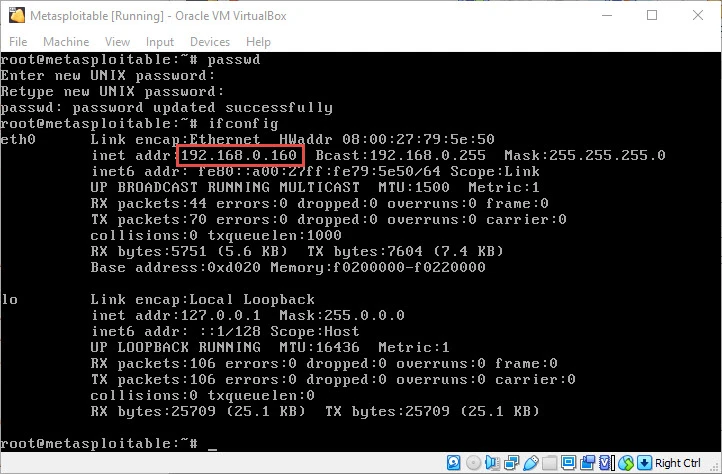Maximize the VirtualBox VM window
This screenshot has width=722, height=474.
click(x=652, y=15)
